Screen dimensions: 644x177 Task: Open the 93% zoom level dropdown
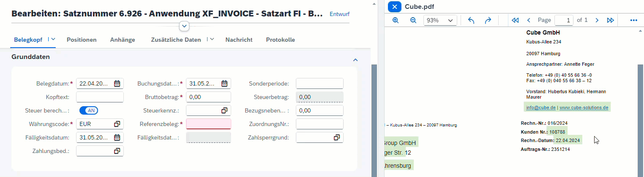[x=440, y=20]
